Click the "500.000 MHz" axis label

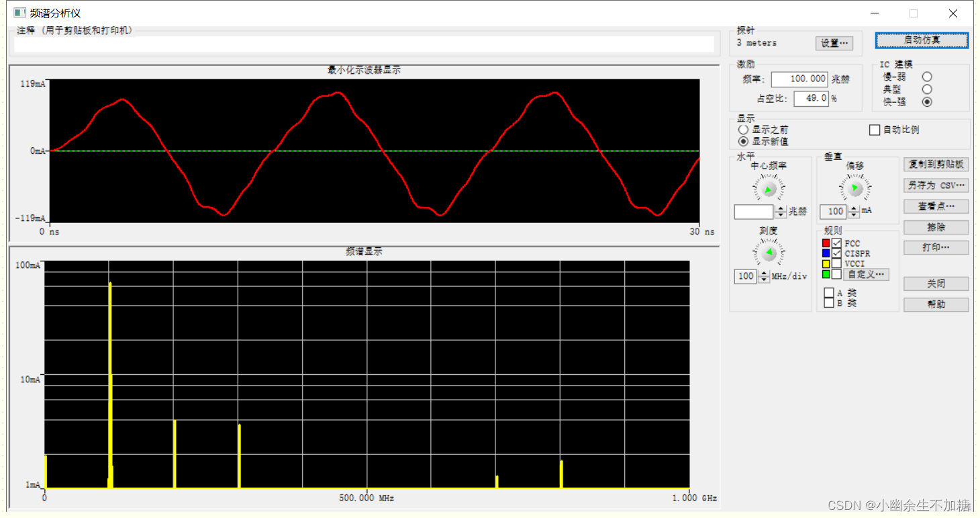click(x=366, y=499)
